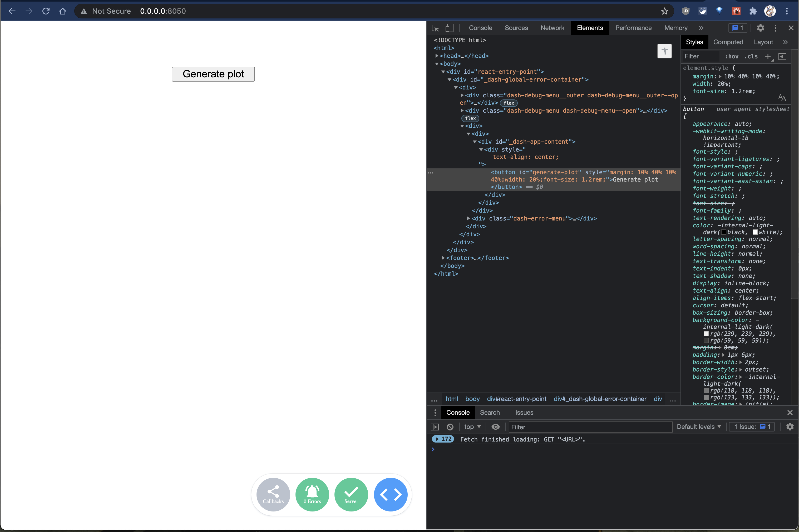The image size is (799, 532).
Task: Open DevTools customize three-dot menu
Action: [775, 28]
